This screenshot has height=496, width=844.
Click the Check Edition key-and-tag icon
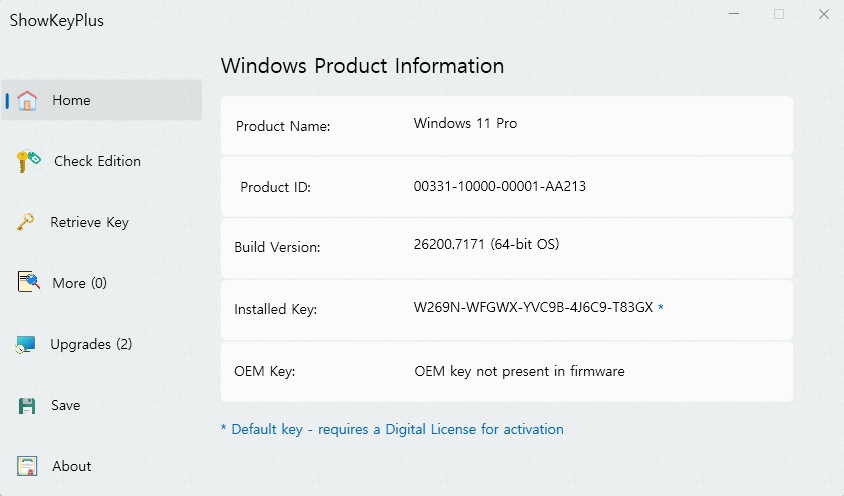(x=29, y=161)
